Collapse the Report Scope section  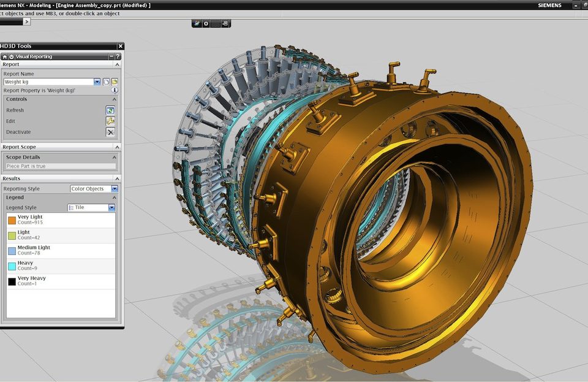point(117,147)
